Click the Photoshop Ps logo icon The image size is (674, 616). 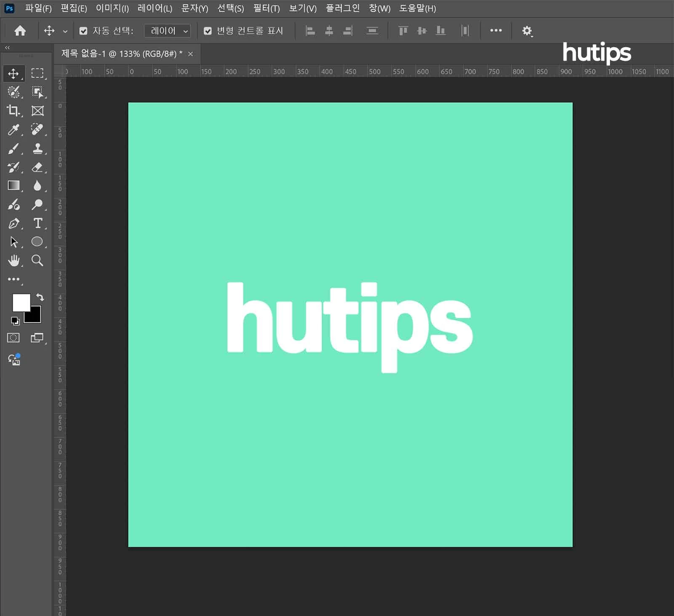click(x=9, y=8)
